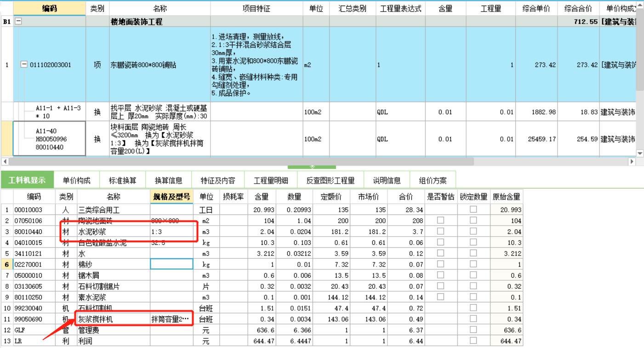Click the 含量 value 20.993 for 三类综合用工
Image resolution: width=644 pixels, height=348 pixels.
pyautogui.click(x=261, y=209)
